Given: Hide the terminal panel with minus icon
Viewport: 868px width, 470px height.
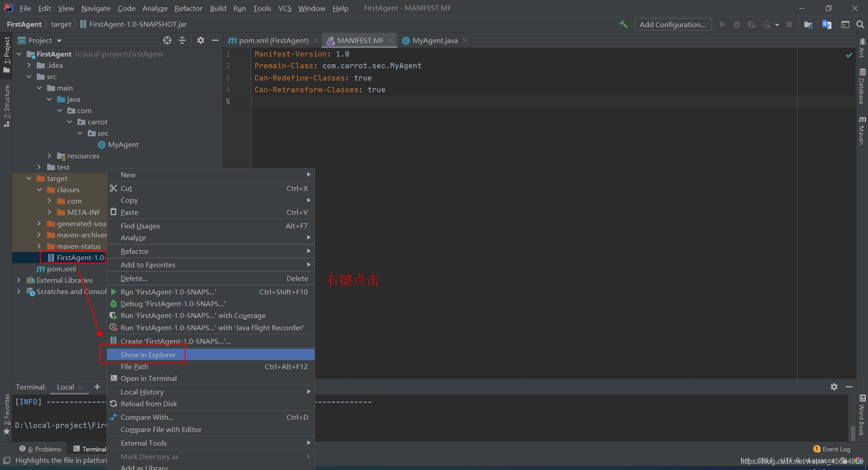Looking at the screenshot, I should (849, 387).
